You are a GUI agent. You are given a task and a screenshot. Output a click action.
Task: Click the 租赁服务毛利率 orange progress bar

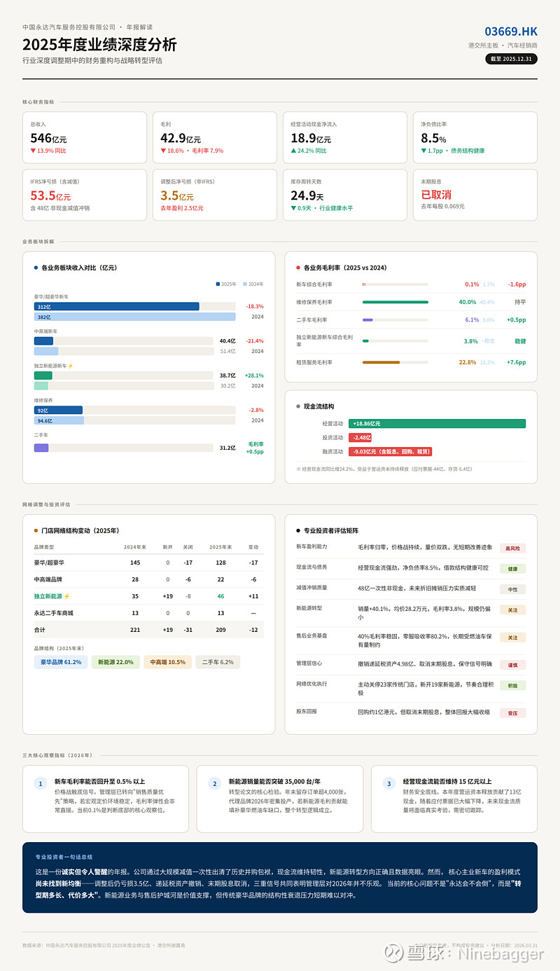(x=381, y=362)
